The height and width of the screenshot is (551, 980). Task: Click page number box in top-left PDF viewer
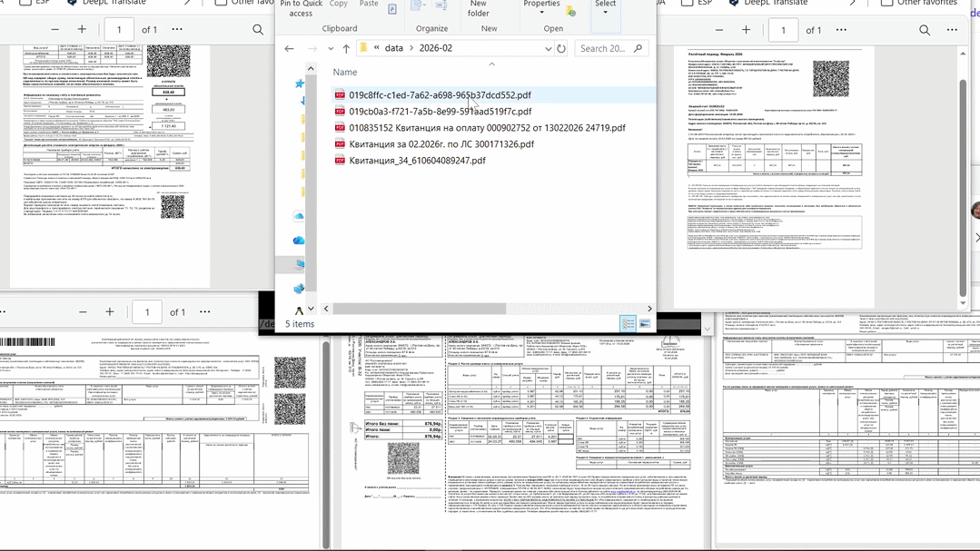(119, 29)
